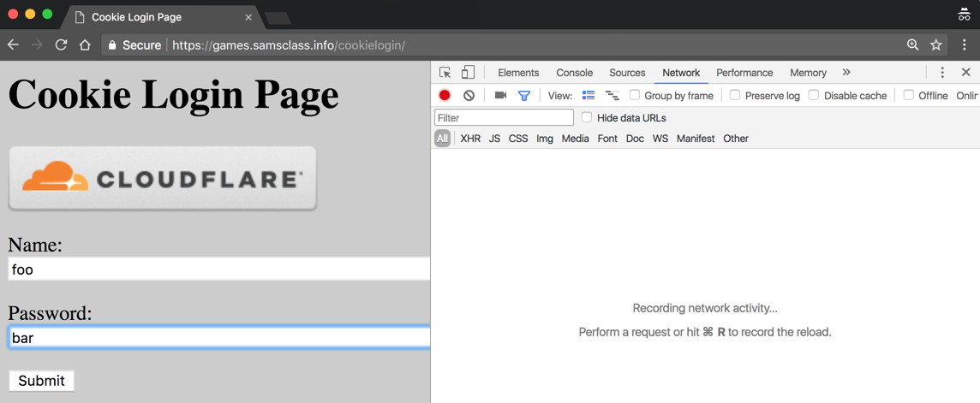The image size is (980, 403).
Task: Click the Secure padlock icon
Action: [112, 44]
